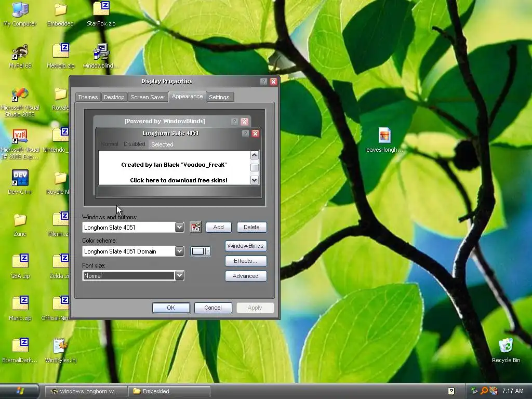
Task: Select the GBA.zip desktop file
Action: pyautogui.click(x=20, y=267)
